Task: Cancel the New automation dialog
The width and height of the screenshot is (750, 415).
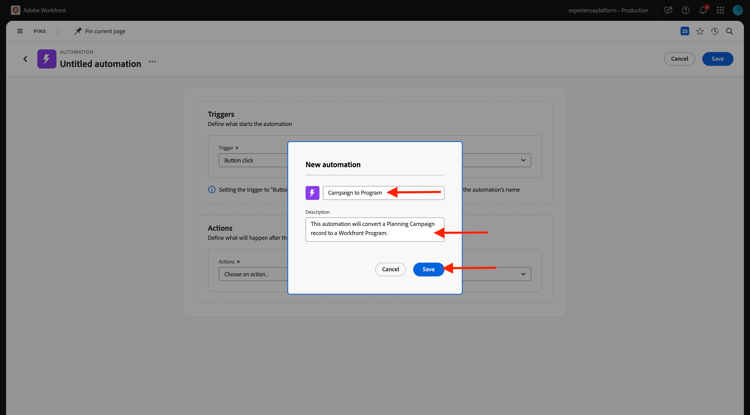Action: [x=390, y=269]
